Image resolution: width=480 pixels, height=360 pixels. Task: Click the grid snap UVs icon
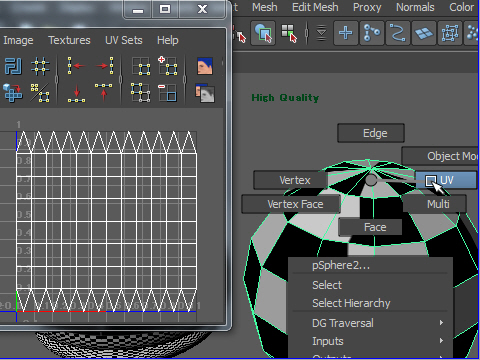click(40, 66)
